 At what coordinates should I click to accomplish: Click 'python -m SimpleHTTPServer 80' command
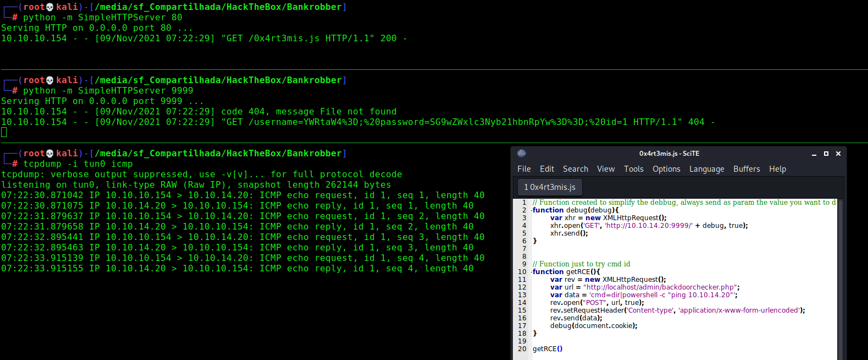coord(103,18)
